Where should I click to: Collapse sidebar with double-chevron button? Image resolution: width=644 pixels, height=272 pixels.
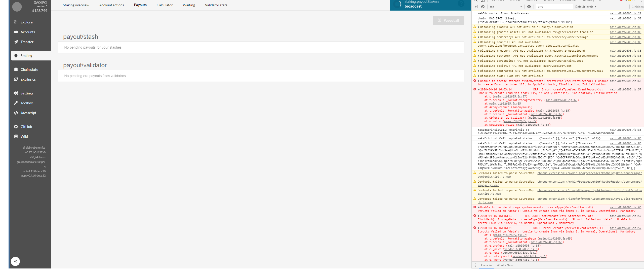coord(15,261)
